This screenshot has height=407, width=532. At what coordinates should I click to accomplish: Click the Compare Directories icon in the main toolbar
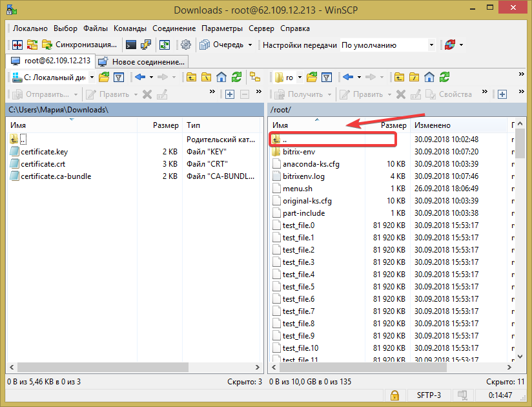[17, 45]
